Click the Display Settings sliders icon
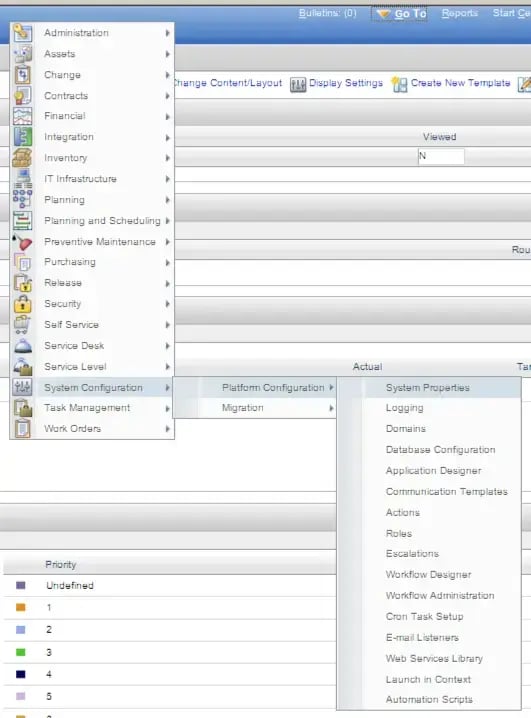Viewport: 531px width, 718px height. click(x=298, y=84)
